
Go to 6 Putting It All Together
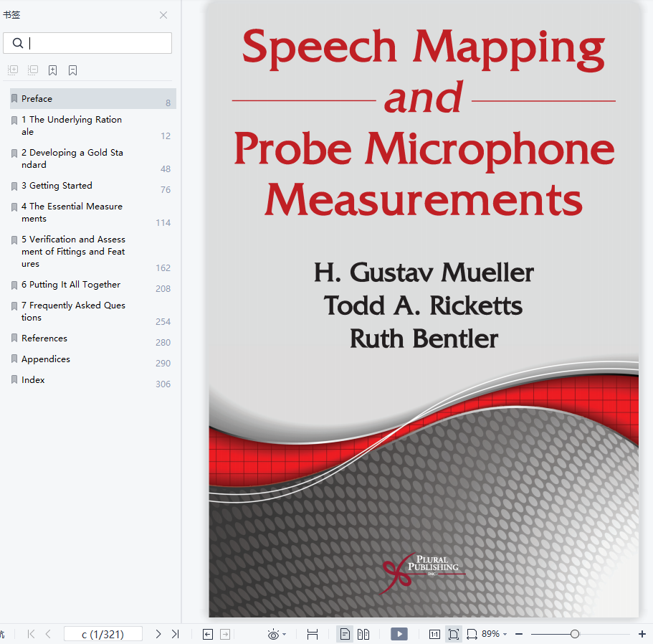click(93, 285)
